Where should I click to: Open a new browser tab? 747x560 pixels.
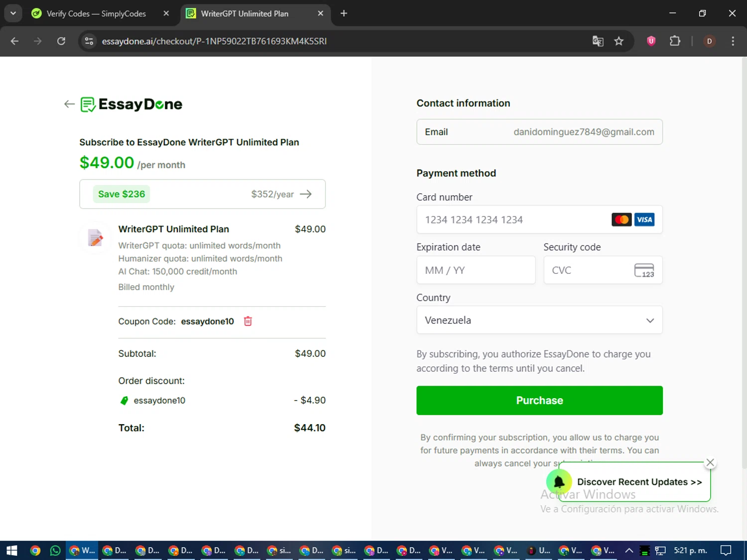click(344, 13)
